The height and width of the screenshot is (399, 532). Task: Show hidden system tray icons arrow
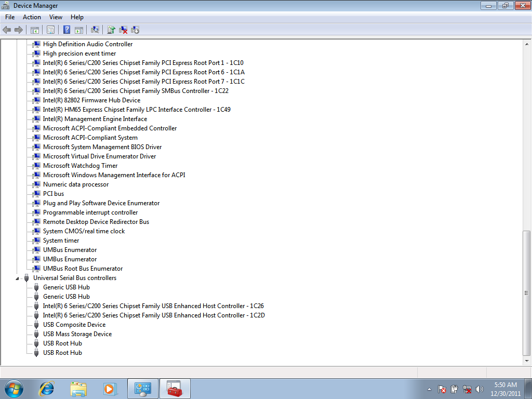429,389
